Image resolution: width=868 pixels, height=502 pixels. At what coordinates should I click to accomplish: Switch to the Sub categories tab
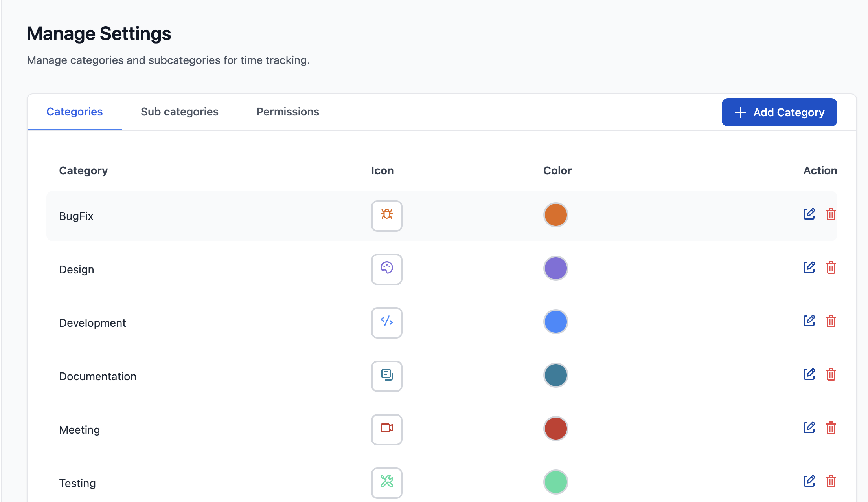pos(179,112)
